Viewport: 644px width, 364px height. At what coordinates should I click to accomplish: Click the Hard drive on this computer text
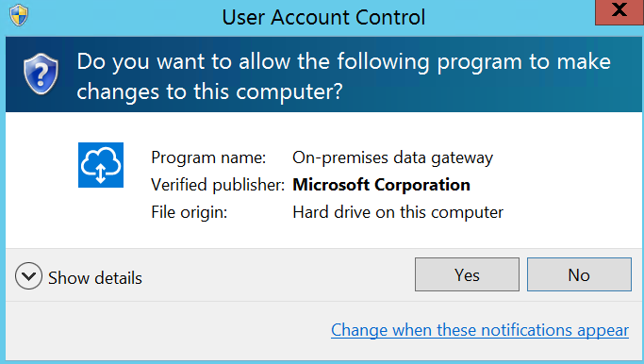click(398, 212)
